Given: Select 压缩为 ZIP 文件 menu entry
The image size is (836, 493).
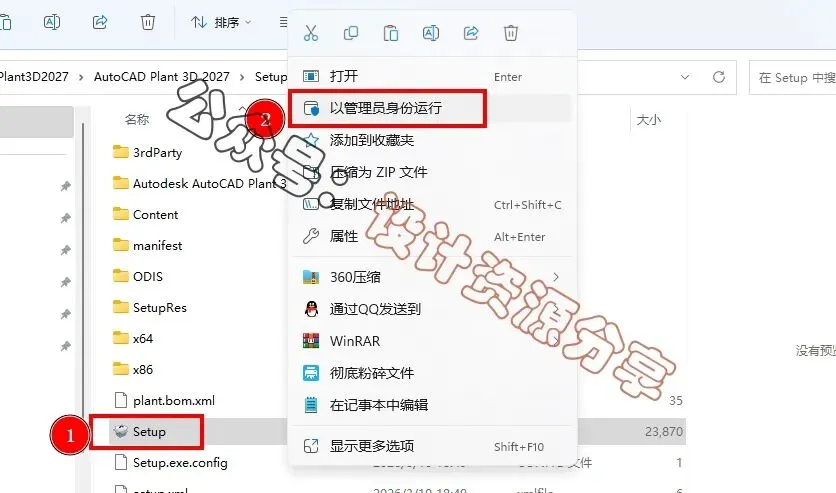Looking at the screenshot, I should 432,172.
